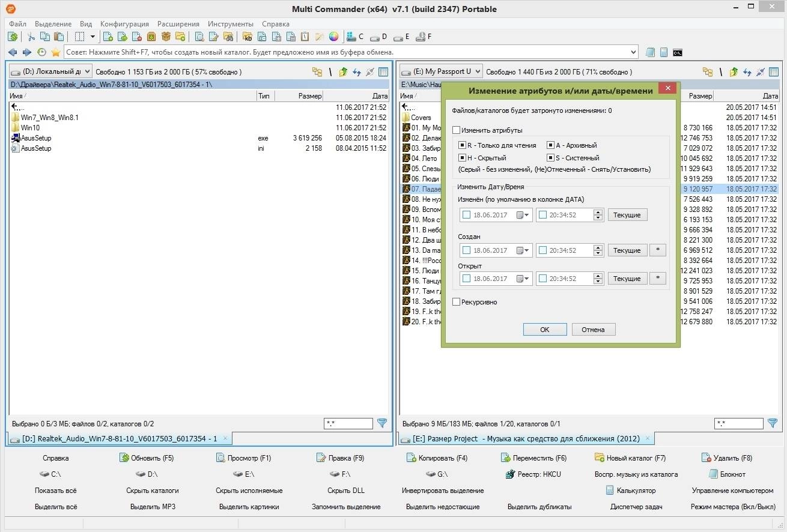This screenshot has width=787, height=532.
Task: Click the command prompt icon near address bar
Action: (678, 52)
